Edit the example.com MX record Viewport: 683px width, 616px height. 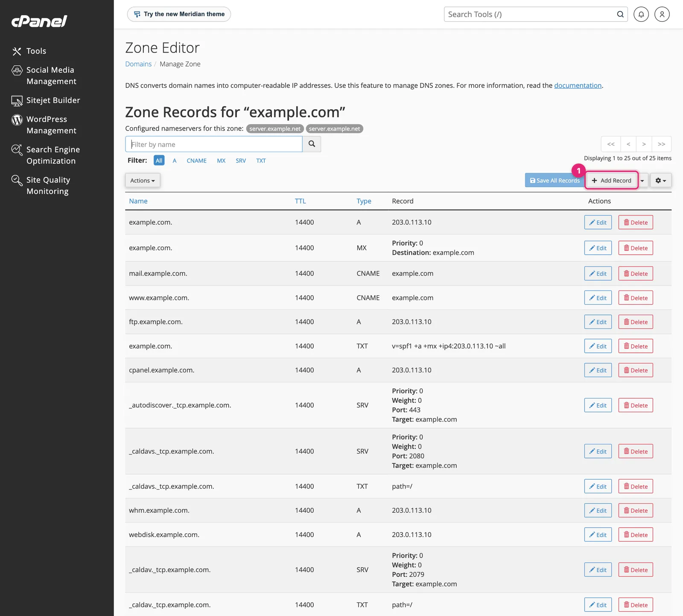pyautogui.click(x=598, y=248)
